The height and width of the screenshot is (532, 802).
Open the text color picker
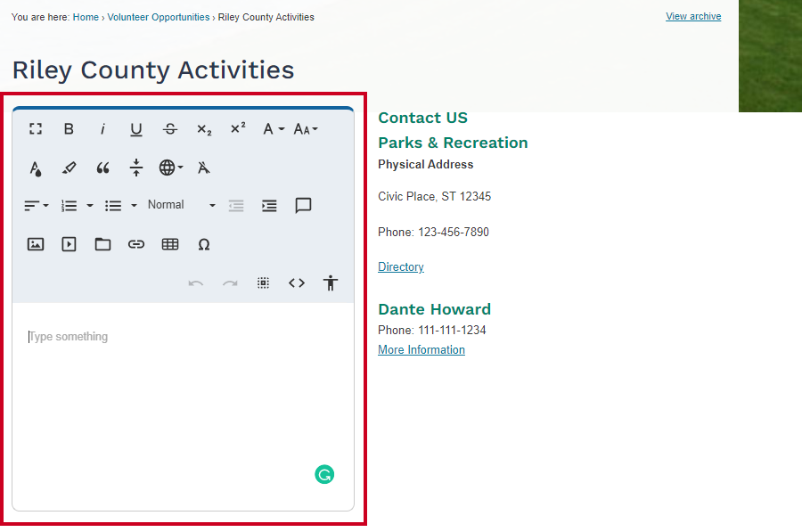36,168
